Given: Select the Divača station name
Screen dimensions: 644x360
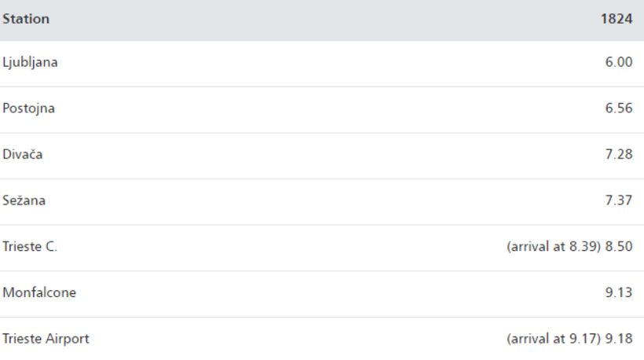Looking at the screenshot, I should [x=22, y=154].
